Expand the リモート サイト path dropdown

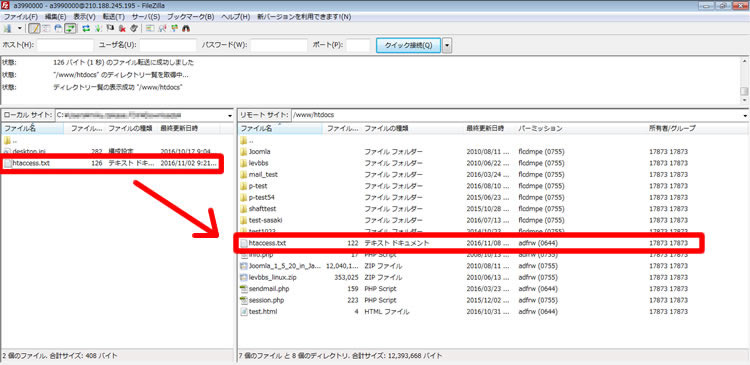[x=745, y=115]
